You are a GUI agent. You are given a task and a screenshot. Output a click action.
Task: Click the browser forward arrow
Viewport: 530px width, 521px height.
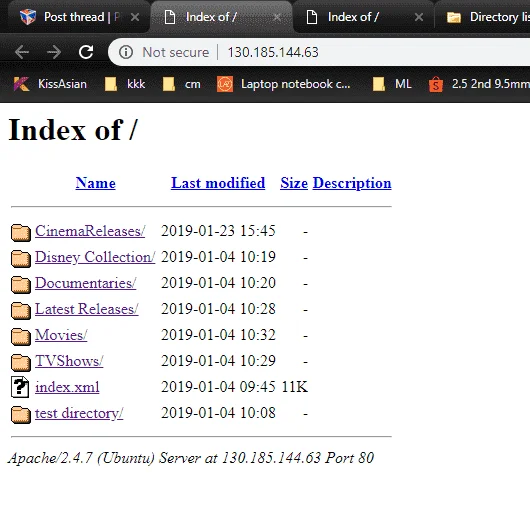54,52
